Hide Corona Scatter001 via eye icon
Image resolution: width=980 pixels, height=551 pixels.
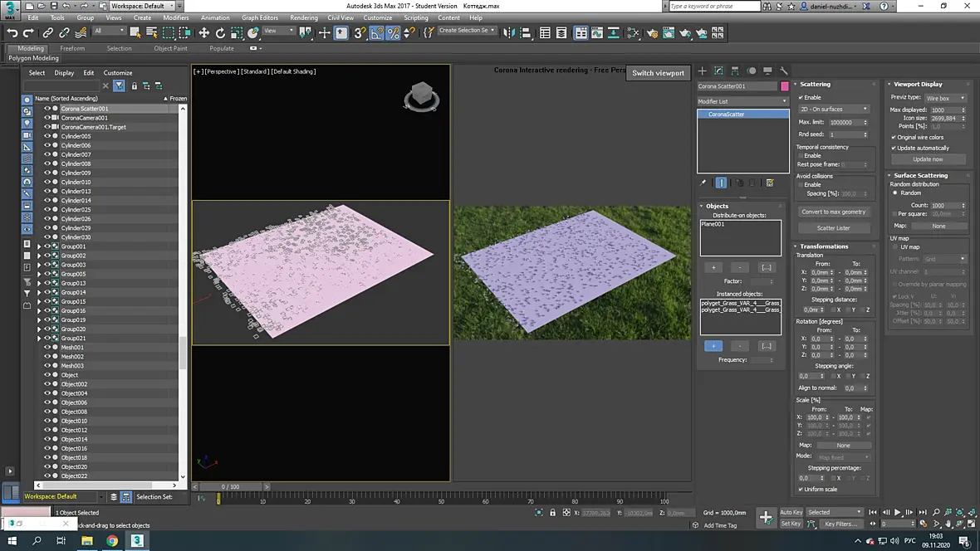click(x=47, y=108)
